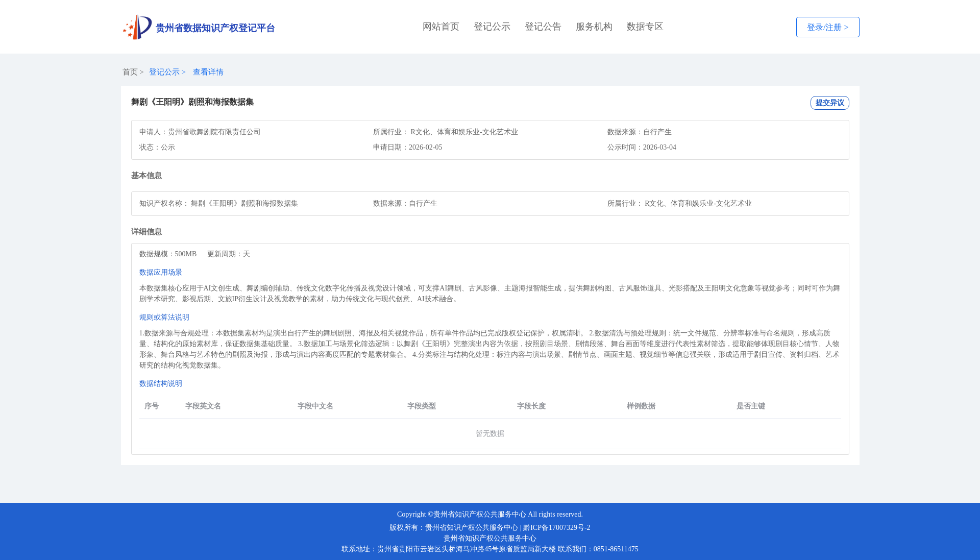Click the 字段英文名 column header
The image size is (980, 560).
pos(203,406)
